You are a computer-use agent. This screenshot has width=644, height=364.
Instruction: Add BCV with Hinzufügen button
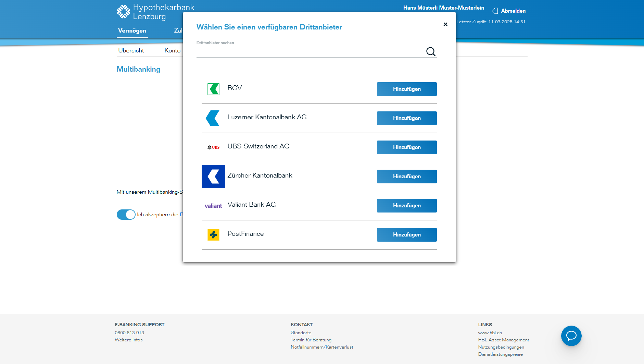(407, 89)
